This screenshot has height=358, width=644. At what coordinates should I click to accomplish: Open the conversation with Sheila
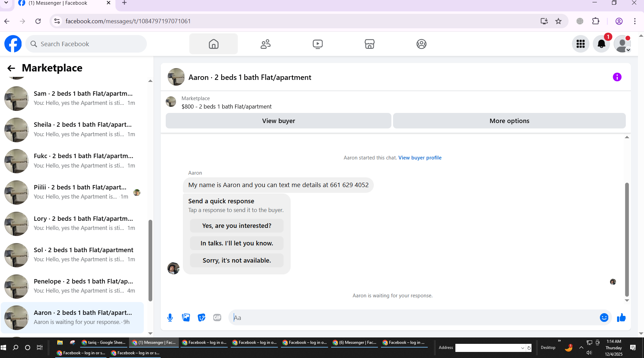pos(72,130)
